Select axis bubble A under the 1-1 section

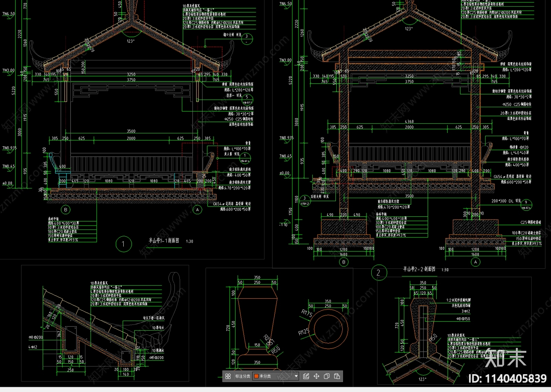point(197,209)
